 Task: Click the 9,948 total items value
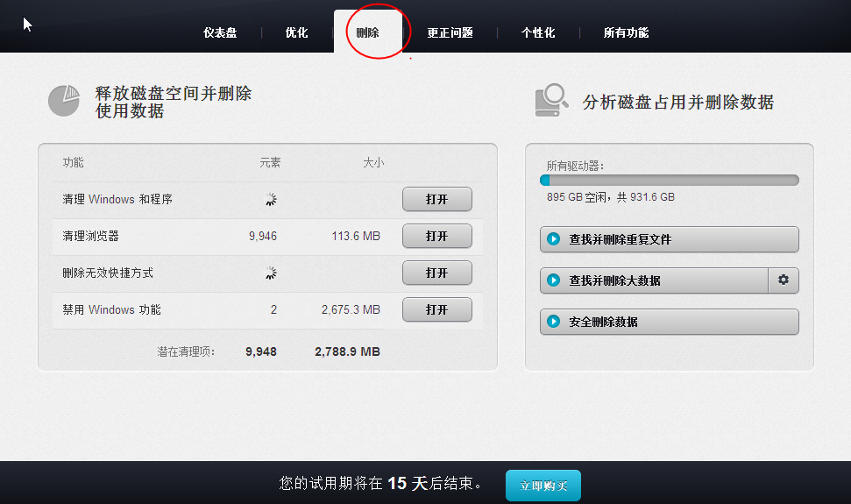pyautogui.click(x=261, y=351)
